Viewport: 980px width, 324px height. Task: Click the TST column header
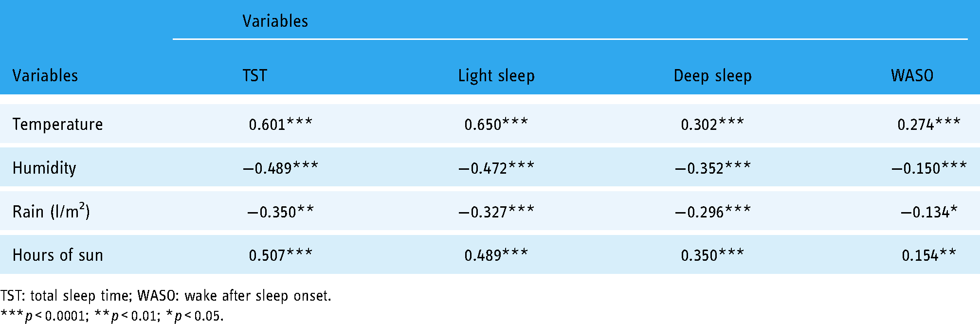pos(254,75)
